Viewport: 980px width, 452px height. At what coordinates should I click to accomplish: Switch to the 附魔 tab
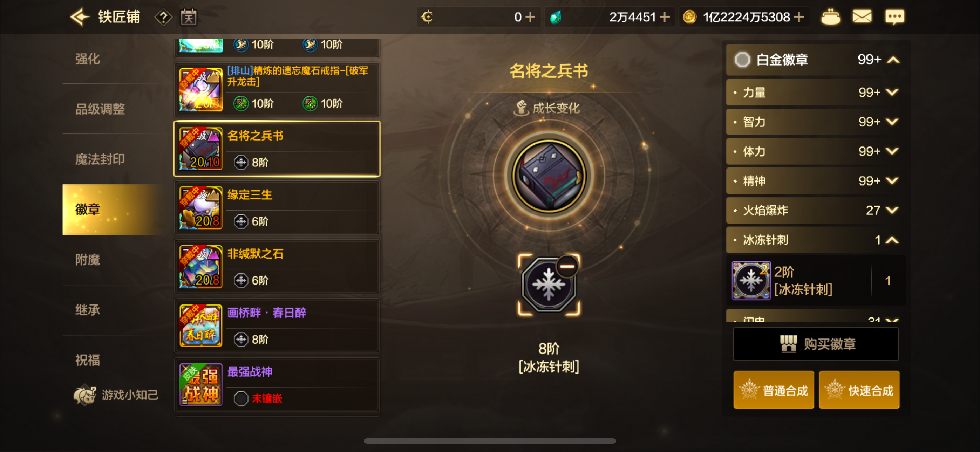point(88,260)
